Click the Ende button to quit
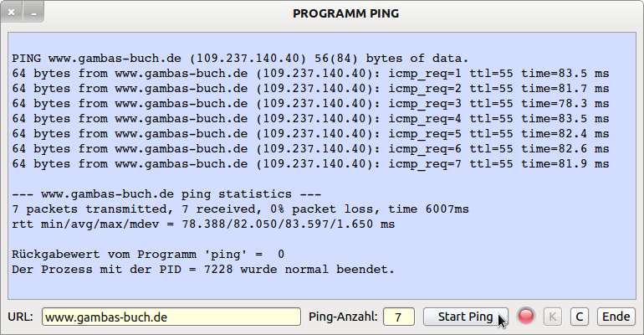 point(616,317)
